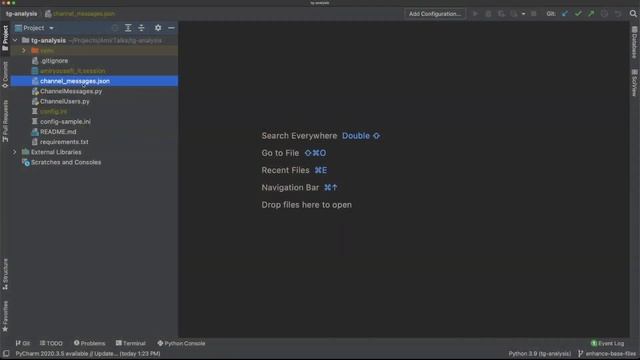Click the Git Update Project blue arrow

(565, 13)
